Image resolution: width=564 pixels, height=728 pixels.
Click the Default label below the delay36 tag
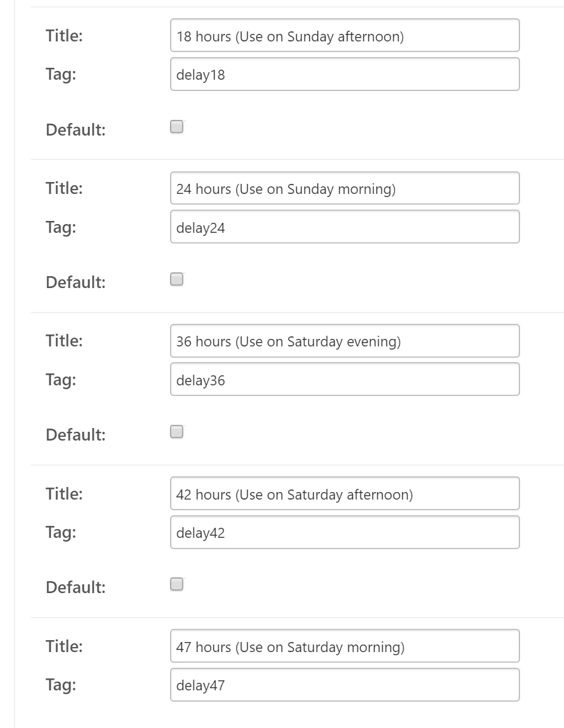click(75, 434)
